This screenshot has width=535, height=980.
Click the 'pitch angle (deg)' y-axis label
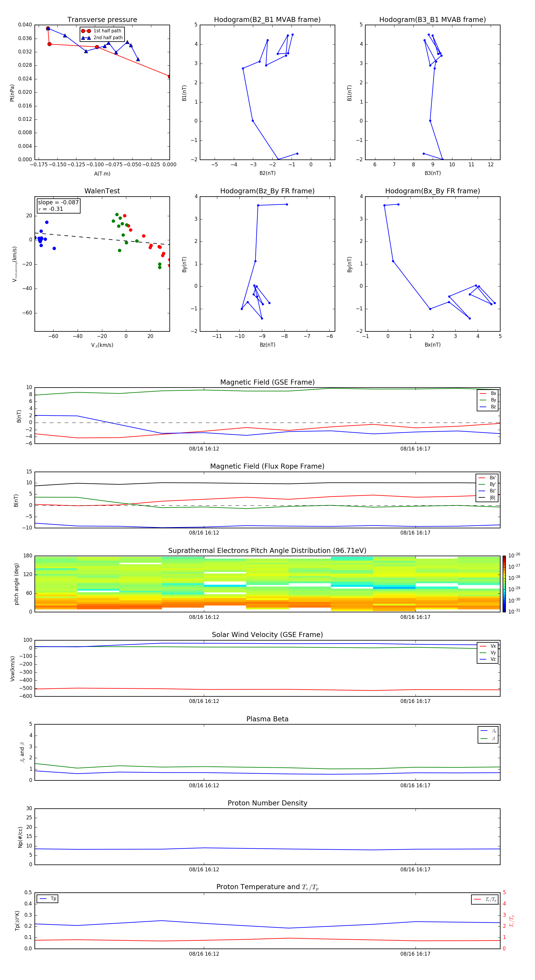(16, 584)
